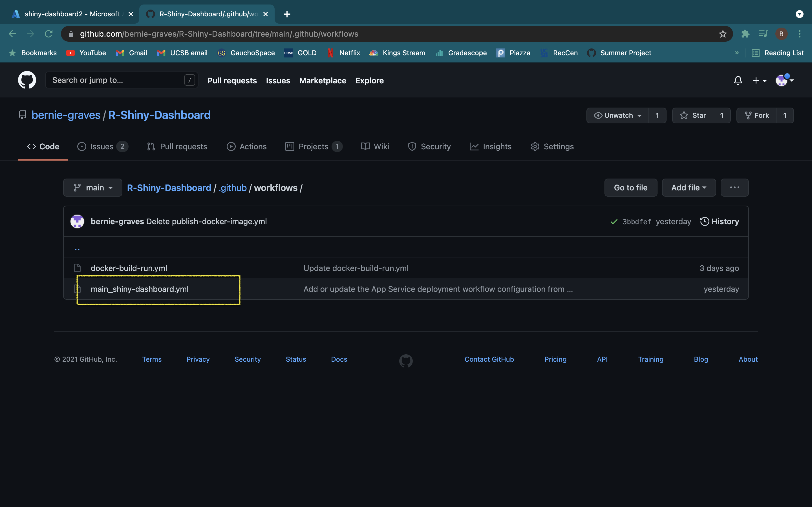Click the GitHub Octocat home logo
Image resolution: width=812 pixels, height=507 pixels.
[27, 80]
